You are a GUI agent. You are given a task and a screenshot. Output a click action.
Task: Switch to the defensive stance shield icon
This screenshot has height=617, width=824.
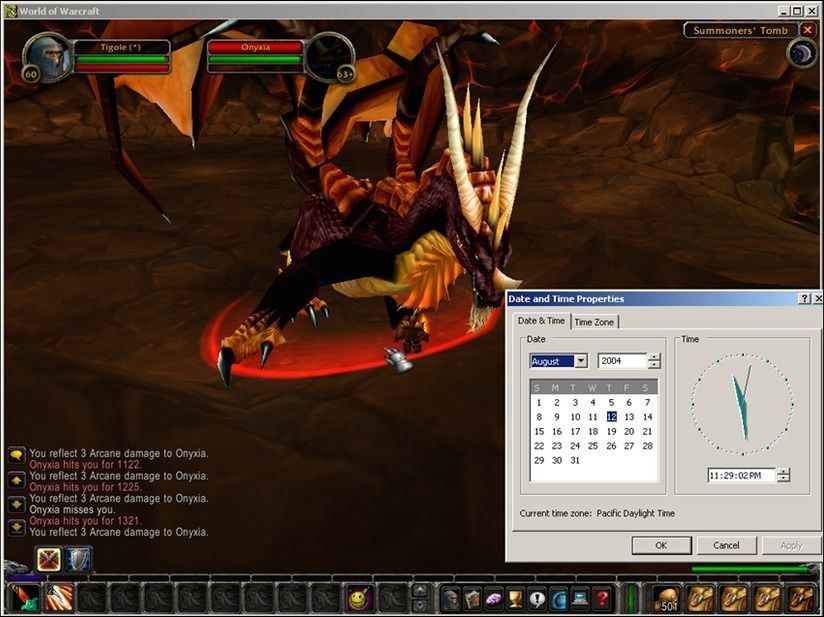pyautogui.click(x=79, y=559)
